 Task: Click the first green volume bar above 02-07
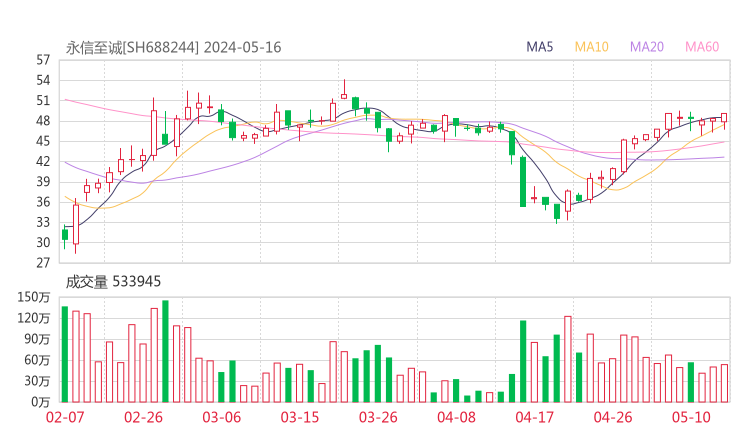tap(65, 354)
